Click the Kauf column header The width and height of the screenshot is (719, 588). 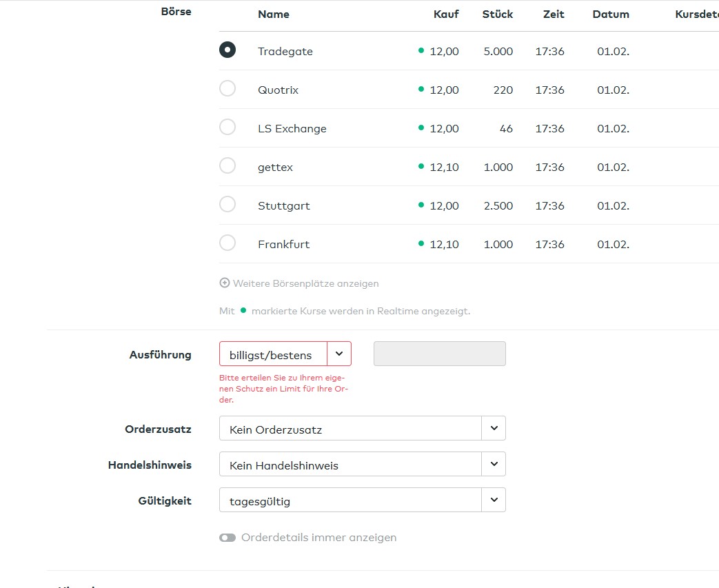point(446,14)
